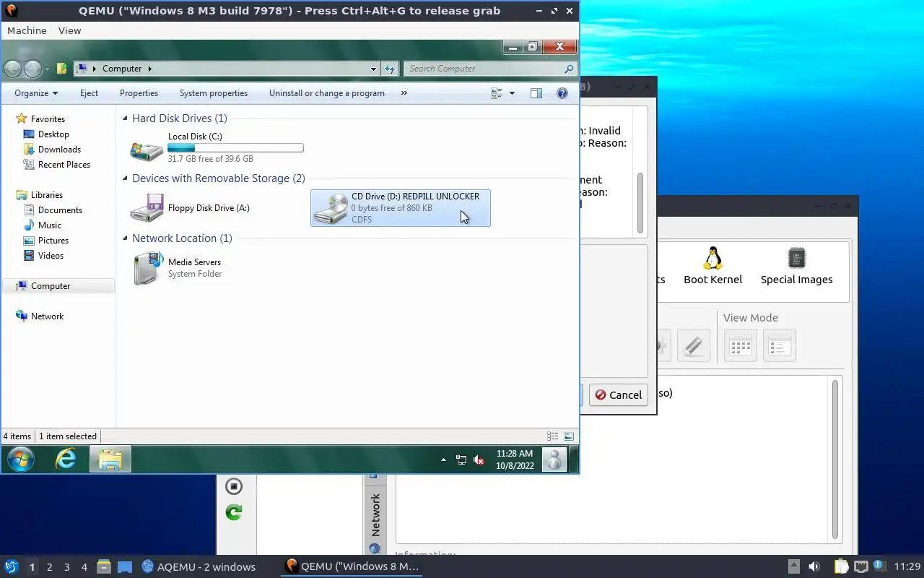Click the recent pages arrow beside Forward
The width and height of the screenshot is (924, 578).
coord(48,69)
